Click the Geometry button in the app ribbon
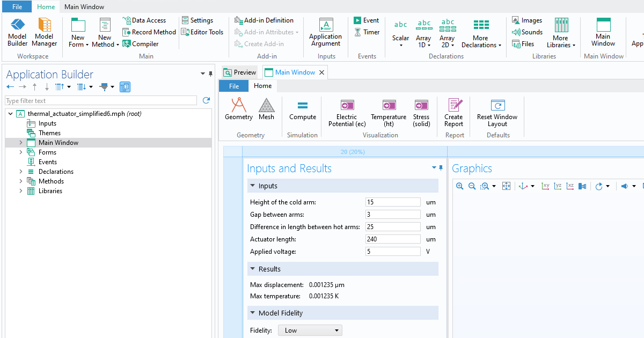 point(238,109)
